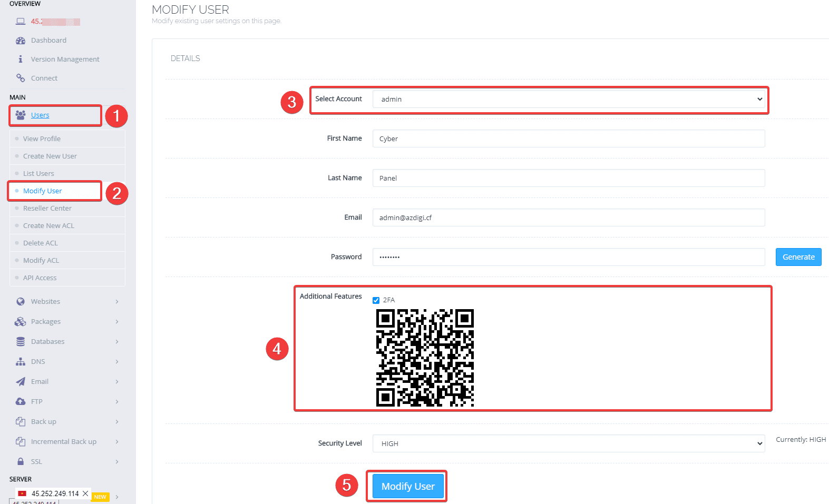Open List Users submenu item
The height and width of the screenshot is (504, 829).
pyautogui.click(x=38, y=174)
